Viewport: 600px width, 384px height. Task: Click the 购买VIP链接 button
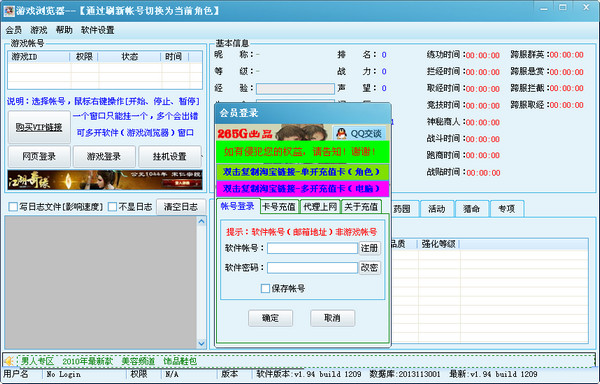click(x=39, y=127)
